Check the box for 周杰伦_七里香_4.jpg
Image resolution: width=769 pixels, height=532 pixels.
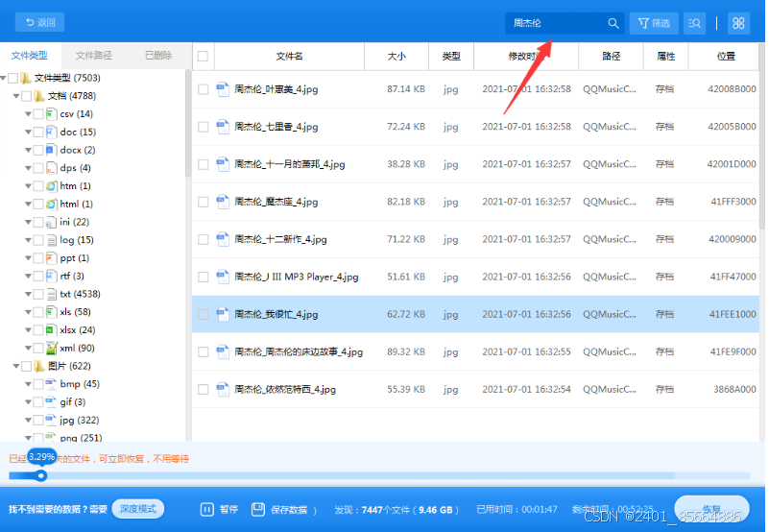coord(203,127)
